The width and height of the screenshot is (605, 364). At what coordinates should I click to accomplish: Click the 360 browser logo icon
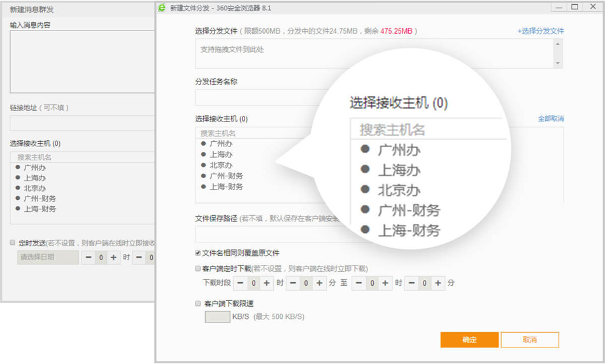pos(162,7)
